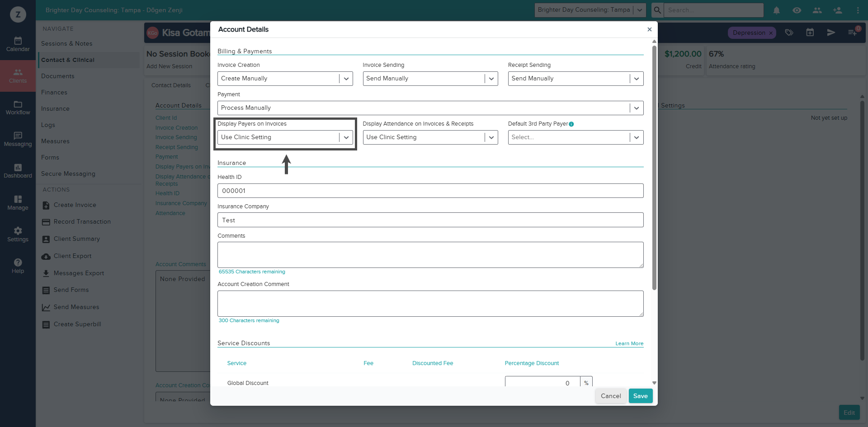Click the Insurance Company field
Viewport: 868px width, 427px height.
(430, 220)
